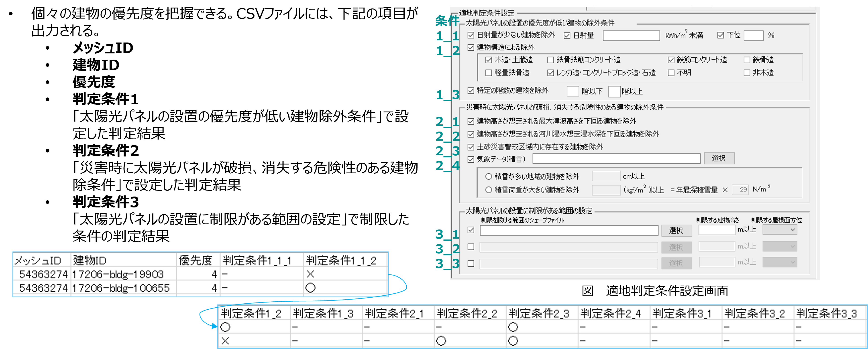Enable the 鉄骨鉄筋コンクリート造 checkbox
The image size is (868, 349).
pos(551,60)
